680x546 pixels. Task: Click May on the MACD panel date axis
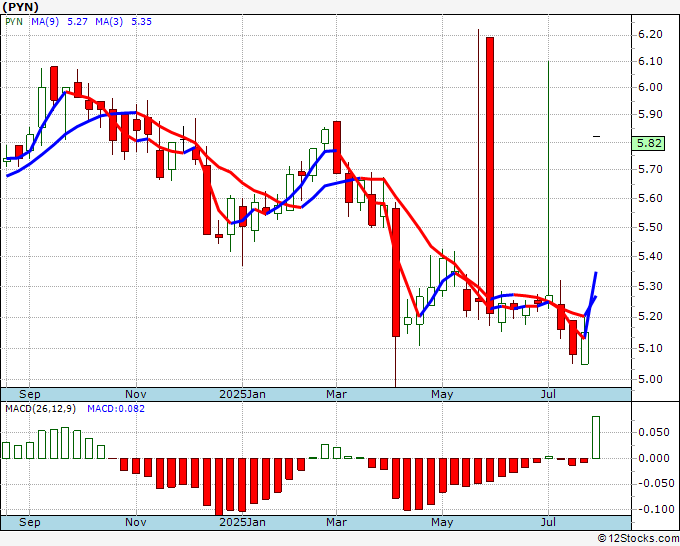442,522
